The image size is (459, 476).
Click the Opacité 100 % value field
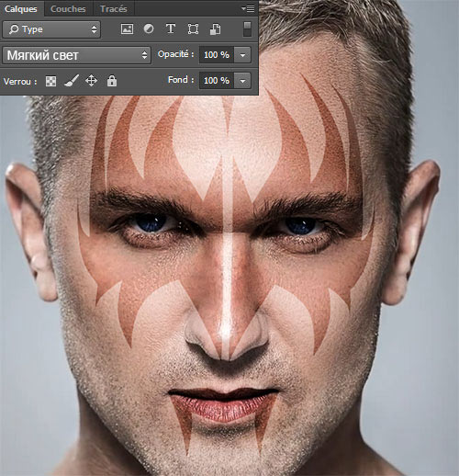coord(217,55)
